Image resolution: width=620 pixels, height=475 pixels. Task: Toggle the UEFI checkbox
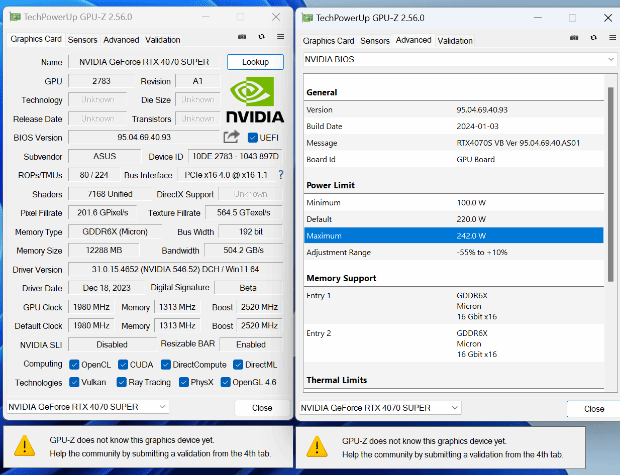coord(253,138)
